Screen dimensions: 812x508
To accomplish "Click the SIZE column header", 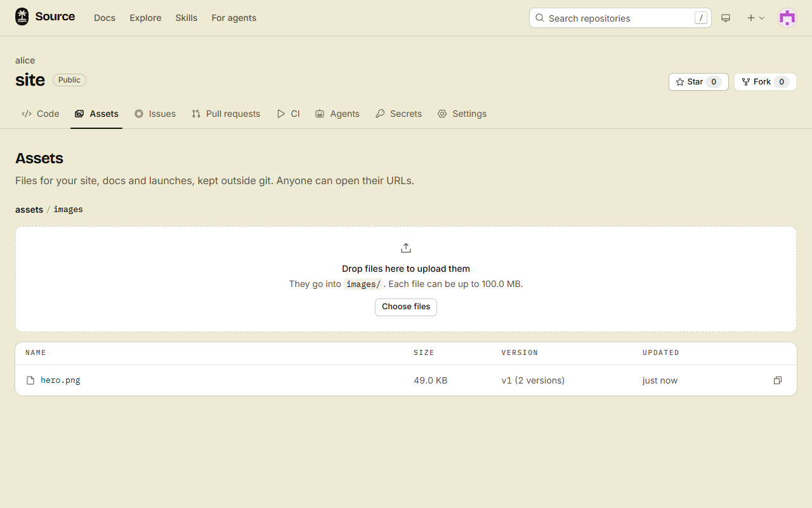I will 424,352.
